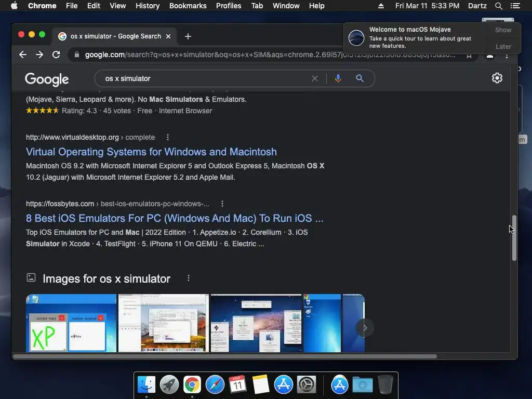
Task: Click the Dartz user name in menu bar
Action: 477,6
